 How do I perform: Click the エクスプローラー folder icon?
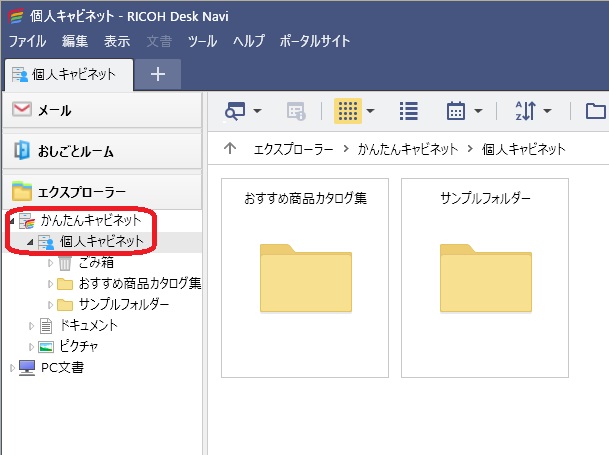click(22, 191)
